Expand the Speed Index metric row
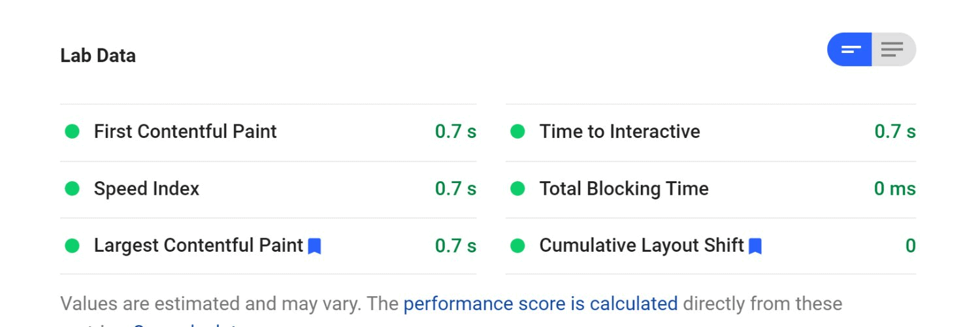Screen dimensions: 980x327 point(269,190)
